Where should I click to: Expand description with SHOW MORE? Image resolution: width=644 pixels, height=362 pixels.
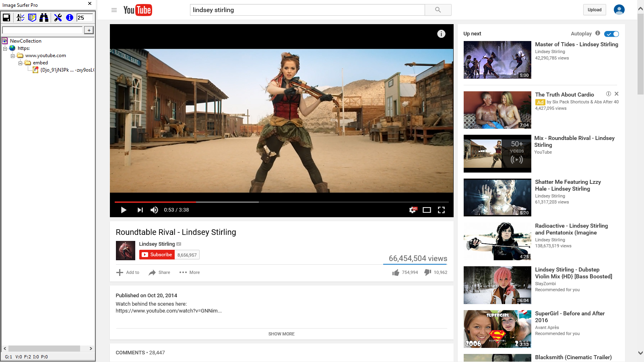281,334
